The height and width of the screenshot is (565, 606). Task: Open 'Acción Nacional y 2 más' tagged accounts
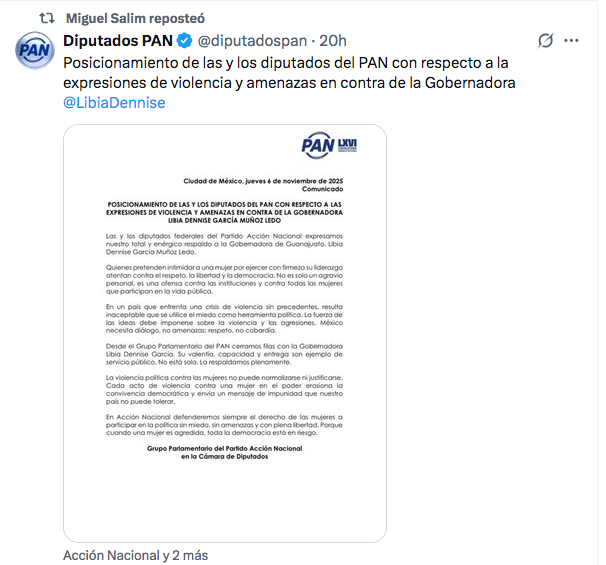[x=136, y=555]
